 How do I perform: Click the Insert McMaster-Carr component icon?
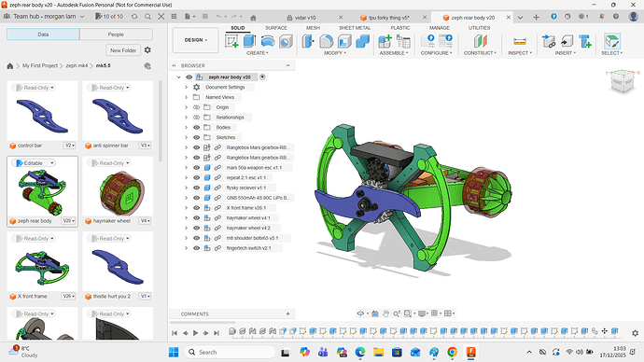coord(585,41)
